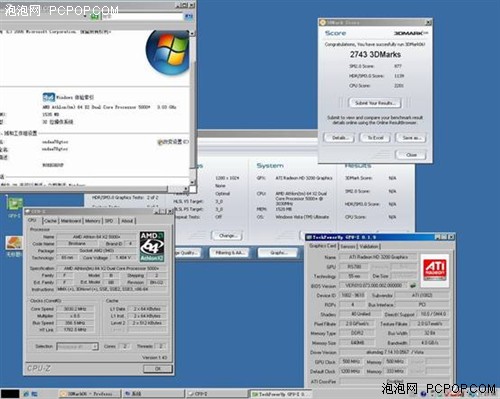Click the System window horizontal scrollbar
Screen dimensions: 500x399
tap(95, 189)
